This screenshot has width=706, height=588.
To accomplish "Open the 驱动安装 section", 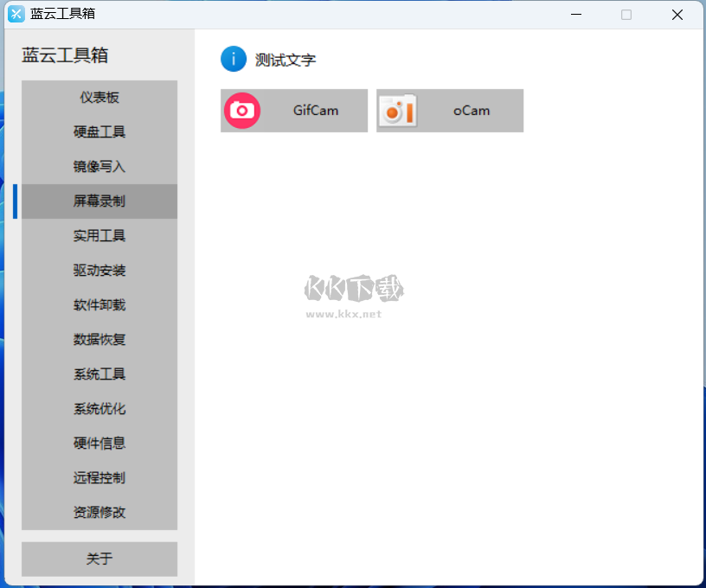I will (99, 271).
